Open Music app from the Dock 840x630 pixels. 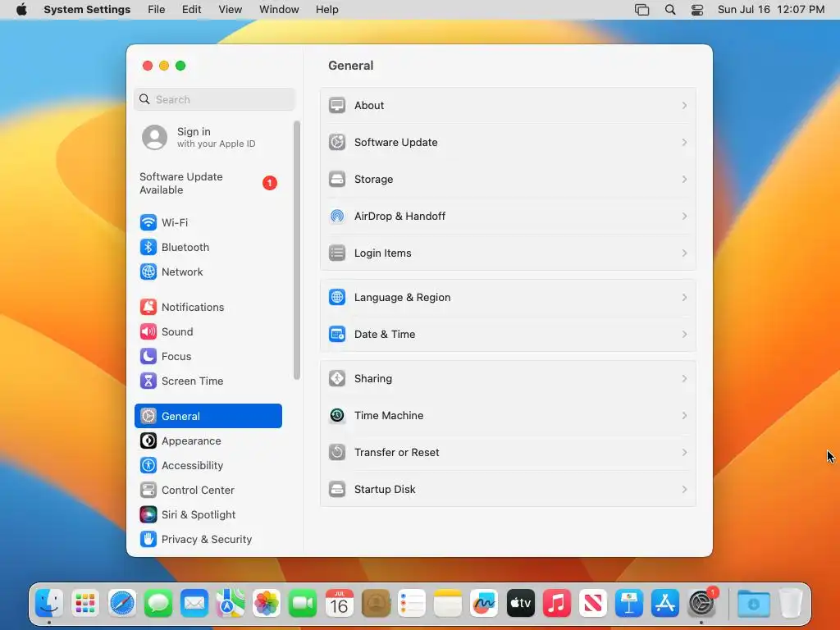point(557,604)
